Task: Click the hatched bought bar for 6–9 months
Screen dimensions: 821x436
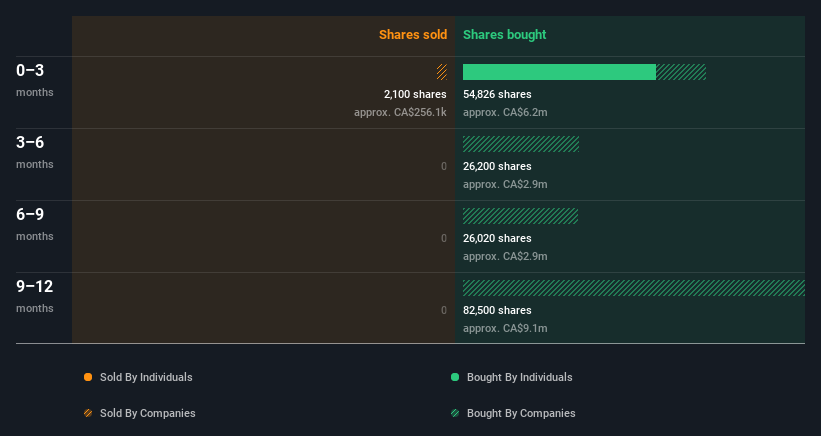Action: click(520, 216)
